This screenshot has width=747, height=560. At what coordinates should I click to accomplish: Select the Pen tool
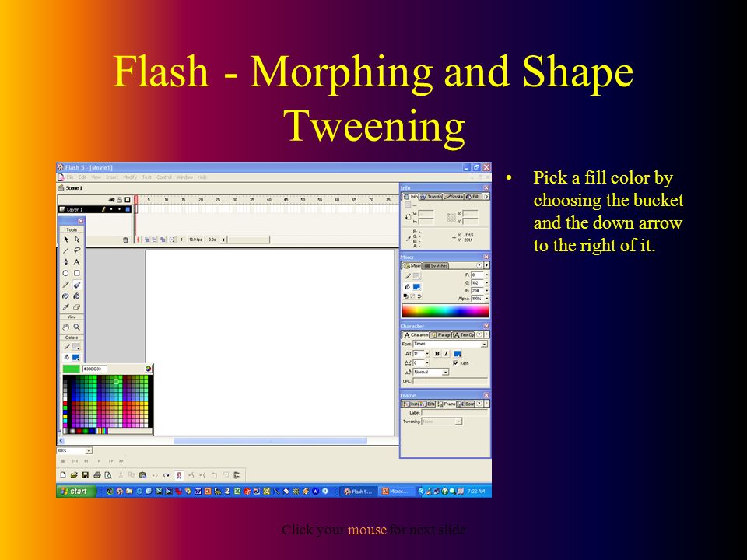pyautogui.click(x=65, y=262)
